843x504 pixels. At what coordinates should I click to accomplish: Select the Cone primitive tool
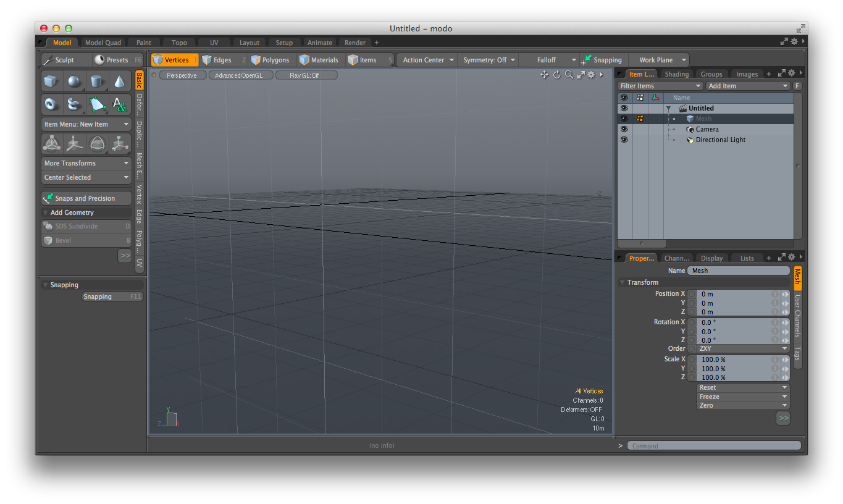(x=120, y=82)
